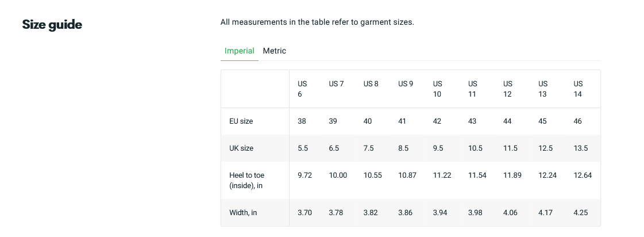Click width value 3.70

click(304, 213)
